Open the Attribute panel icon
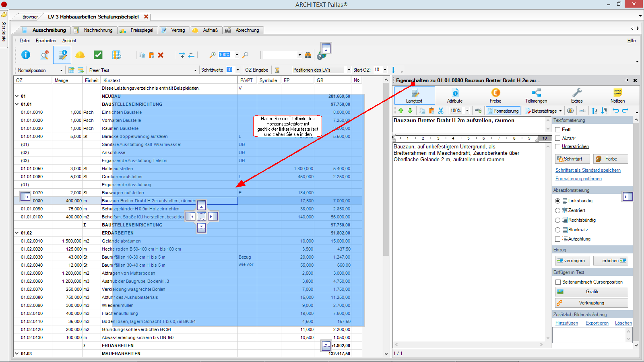Viewport: 644px width, 362px height. click(x=455, y=96)
